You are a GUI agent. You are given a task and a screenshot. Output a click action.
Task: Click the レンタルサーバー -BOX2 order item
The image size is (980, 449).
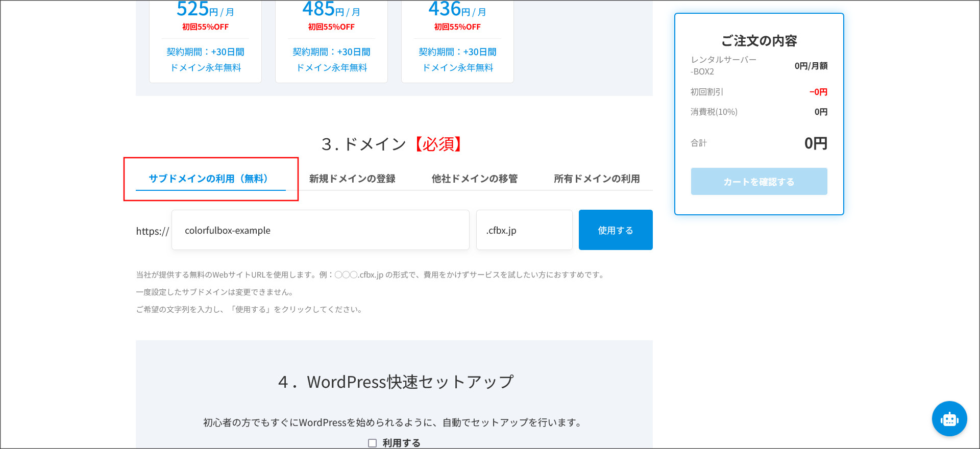click(723, 66)
